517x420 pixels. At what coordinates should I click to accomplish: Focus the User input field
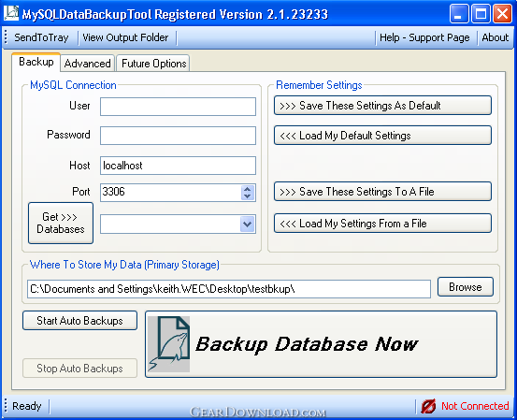[178, 107]
